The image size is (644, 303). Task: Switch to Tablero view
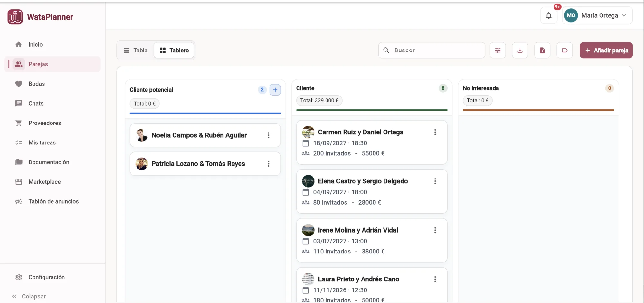click(x=174, y=50)
